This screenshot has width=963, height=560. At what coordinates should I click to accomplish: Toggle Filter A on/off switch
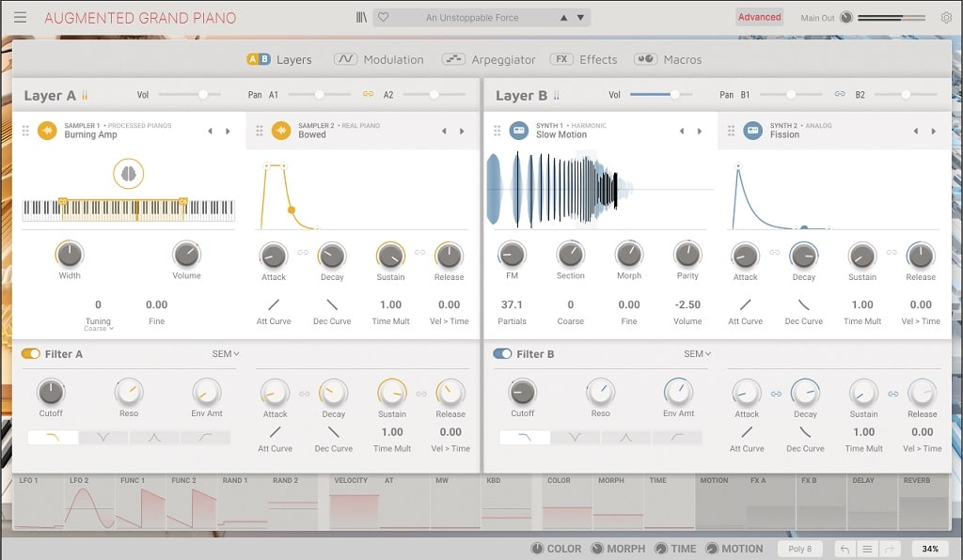pos(31,354)
